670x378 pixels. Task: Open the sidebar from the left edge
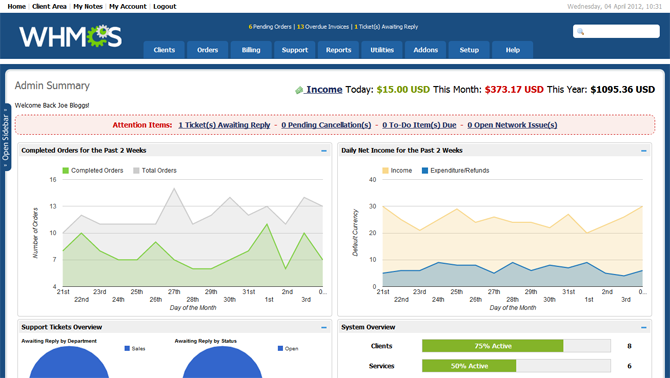tap(6, 137)
